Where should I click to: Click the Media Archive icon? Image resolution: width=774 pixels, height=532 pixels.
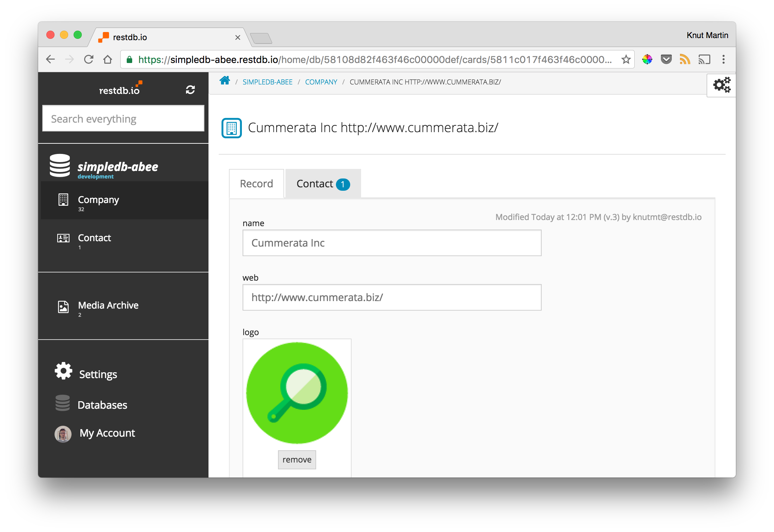click(x=63, y=305)
